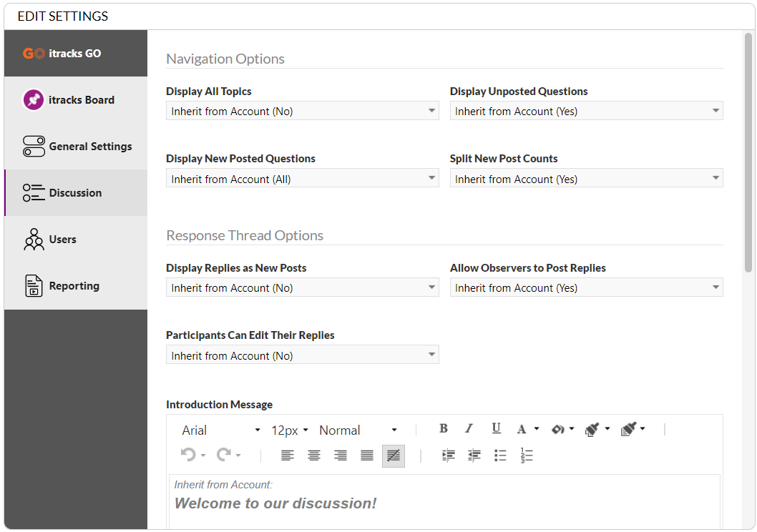The width and height of the screenshot is (757, 532).
Task: Click the Welcome to our discussion! text
Action: pyautogui.click(x=275, y=503)
